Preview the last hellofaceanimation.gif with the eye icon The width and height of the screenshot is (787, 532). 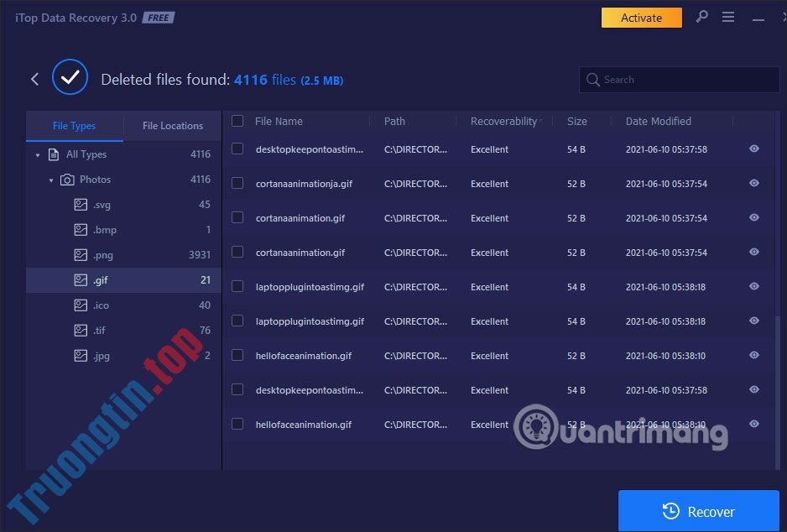click(x=754, y=425)
